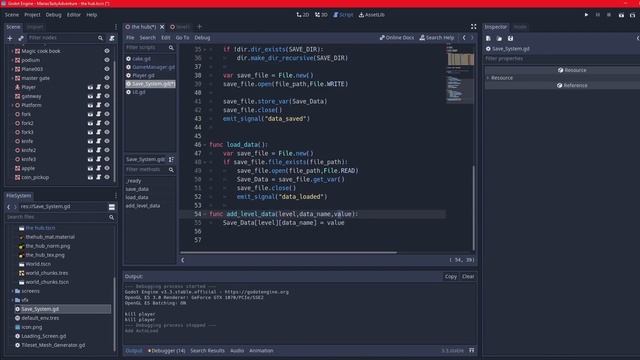
Task: Collapse the add_level_data function fold arrow
Action: click(x=205, y=214)
